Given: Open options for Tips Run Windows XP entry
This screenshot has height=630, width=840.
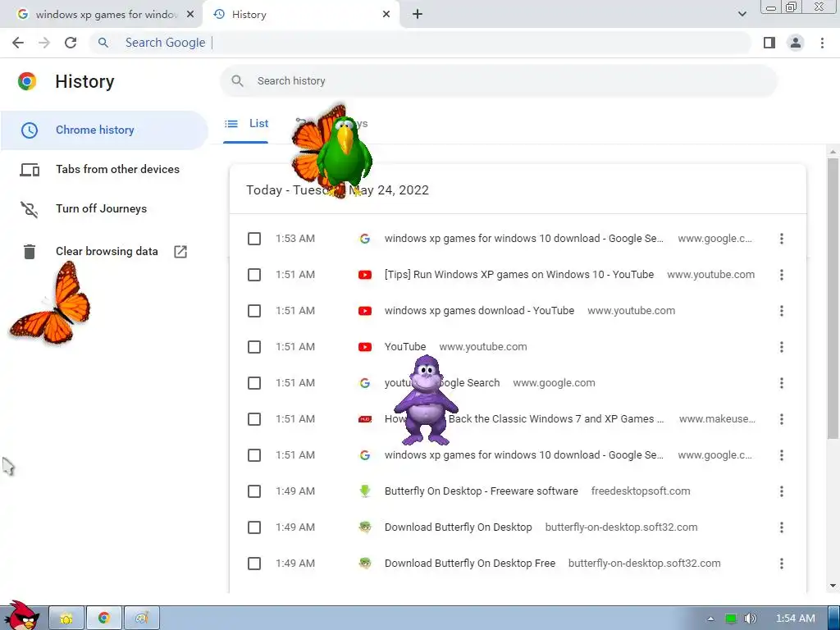Looking at the screenshot, I should tap(782, 275).
